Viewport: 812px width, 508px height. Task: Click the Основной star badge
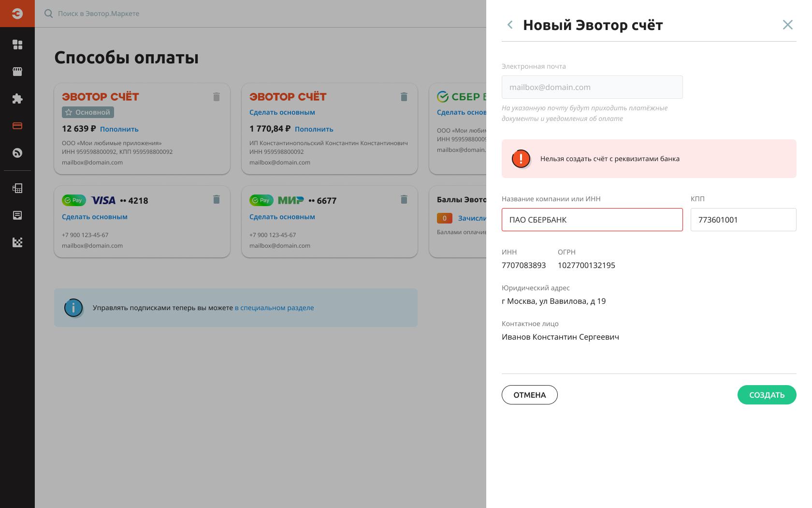click(88, 112)
